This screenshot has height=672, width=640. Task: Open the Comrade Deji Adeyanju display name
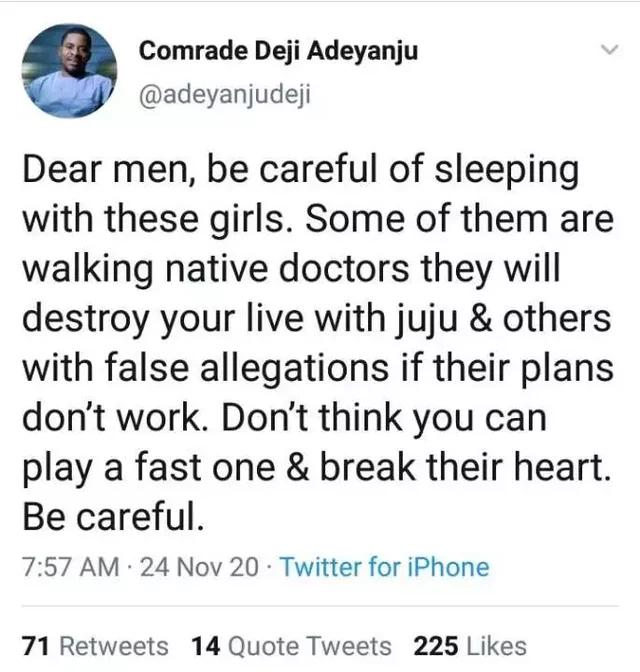pyautogui.click(x=278, y=51)
